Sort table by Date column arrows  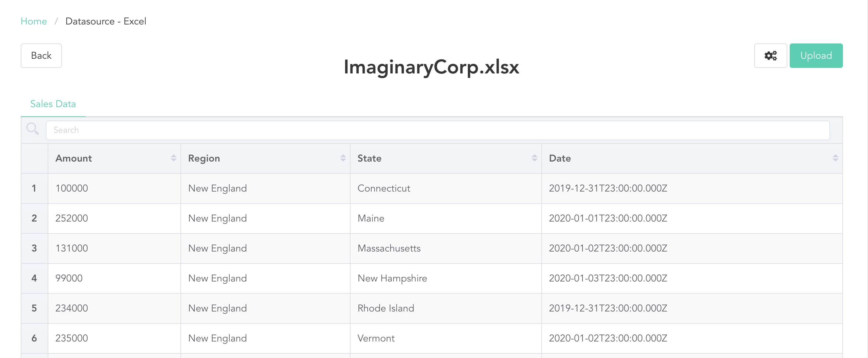[x=835, y=158]
